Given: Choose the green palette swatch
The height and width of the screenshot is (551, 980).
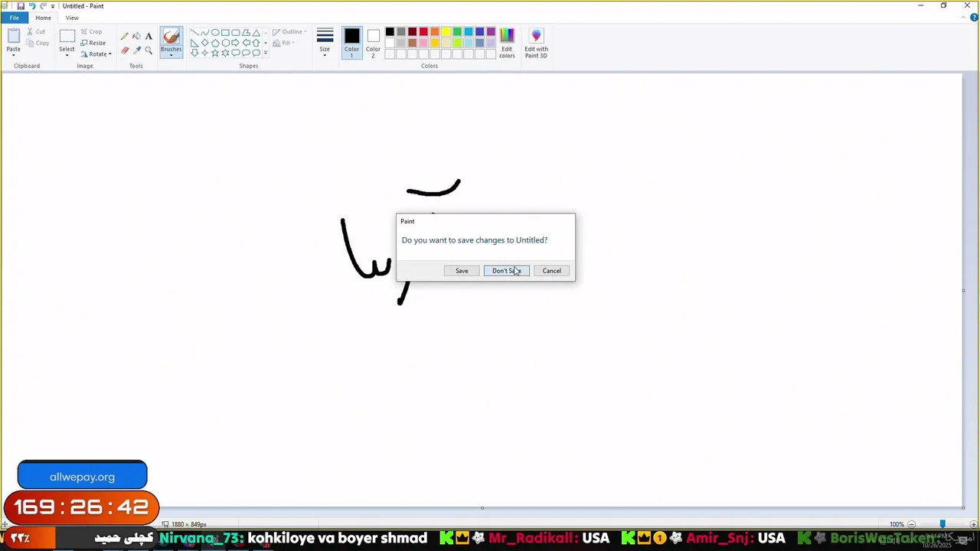Looking at the screenshot, I should tap(457, 31).
